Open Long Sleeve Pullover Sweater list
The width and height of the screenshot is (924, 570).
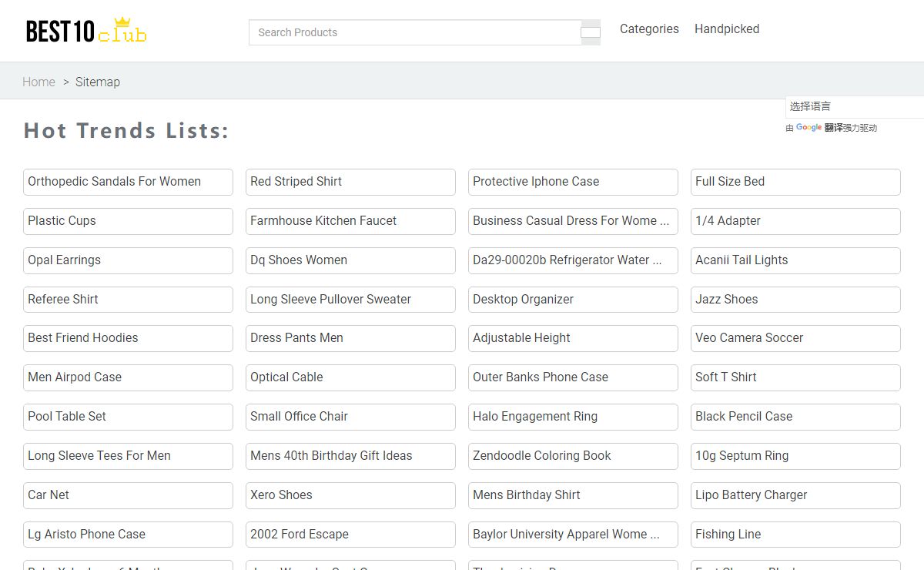(x=350, y=300)
